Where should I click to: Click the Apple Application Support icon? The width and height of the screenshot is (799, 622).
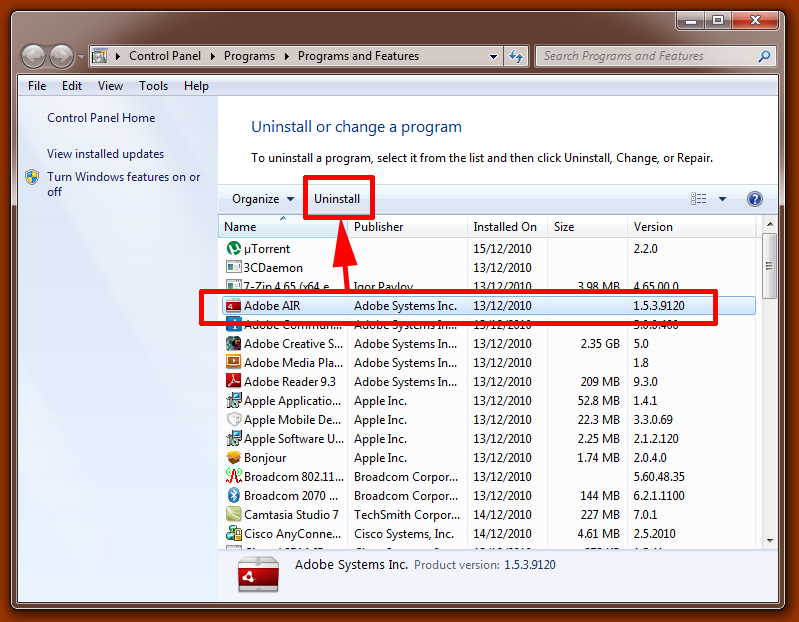(x=233, y=400)
